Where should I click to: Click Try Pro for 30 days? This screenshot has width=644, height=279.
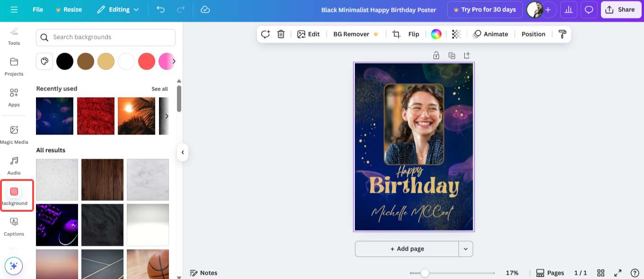[485, 9]
